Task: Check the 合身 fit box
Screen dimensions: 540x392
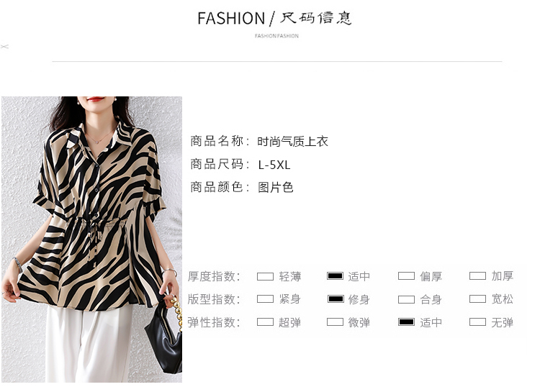Action: tap(406, 299)
